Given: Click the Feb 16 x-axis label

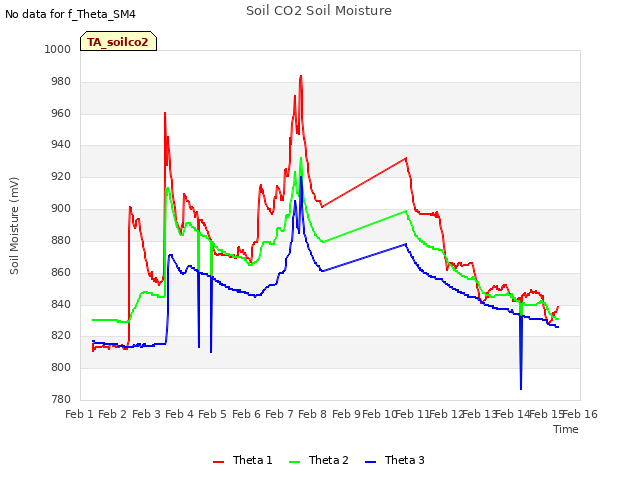Looking at the screenshot, I should pos(580,414).
